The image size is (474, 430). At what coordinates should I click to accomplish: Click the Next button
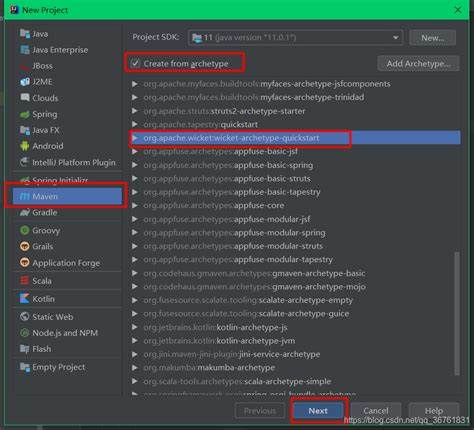318,411
